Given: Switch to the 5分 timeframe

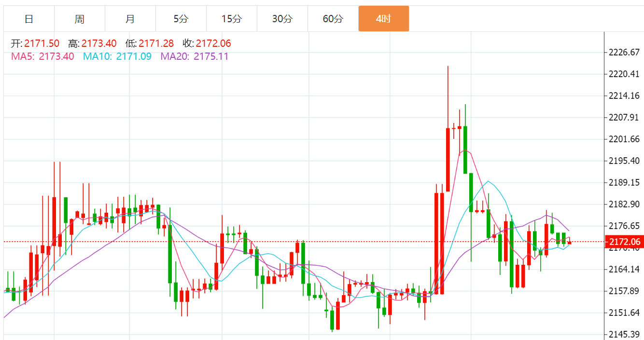Looking at the screenshot, I should pyautogui.click(x=181, y=19).
